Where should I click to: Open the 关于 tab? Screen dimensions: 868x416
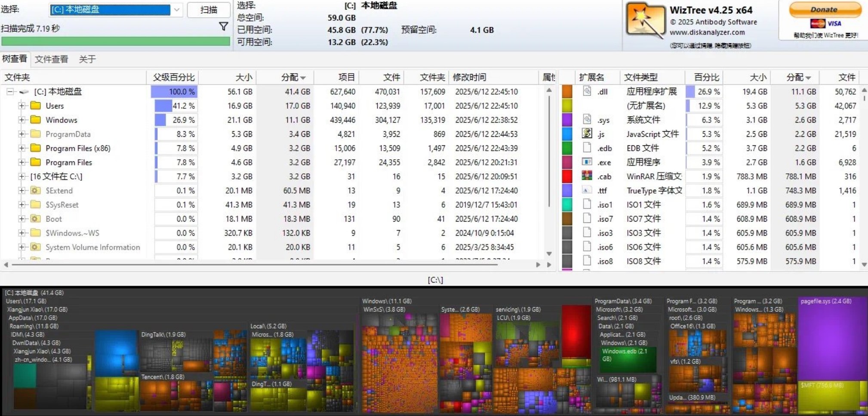[87, 59]
